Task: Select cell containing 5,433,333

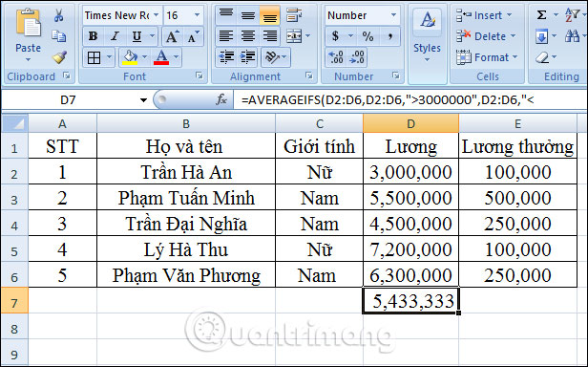Action: coord(411,300)
